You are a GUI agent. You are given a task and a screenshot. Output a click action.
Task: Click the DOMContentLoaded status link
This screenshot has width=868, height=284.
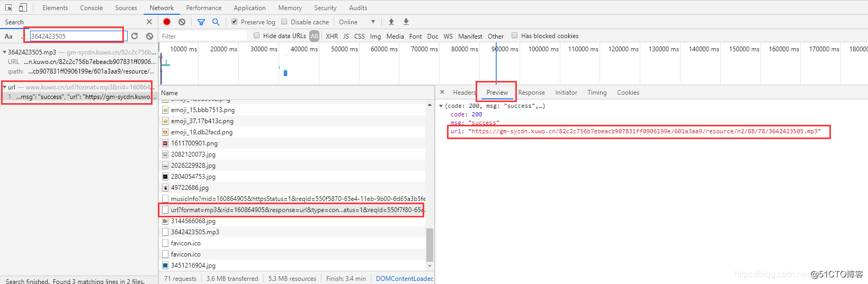(x=405, y=278)
